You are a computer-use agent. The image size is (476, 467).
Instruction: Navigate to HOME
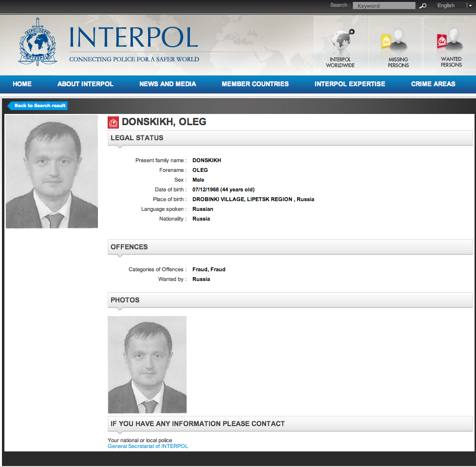click(22, 84)
